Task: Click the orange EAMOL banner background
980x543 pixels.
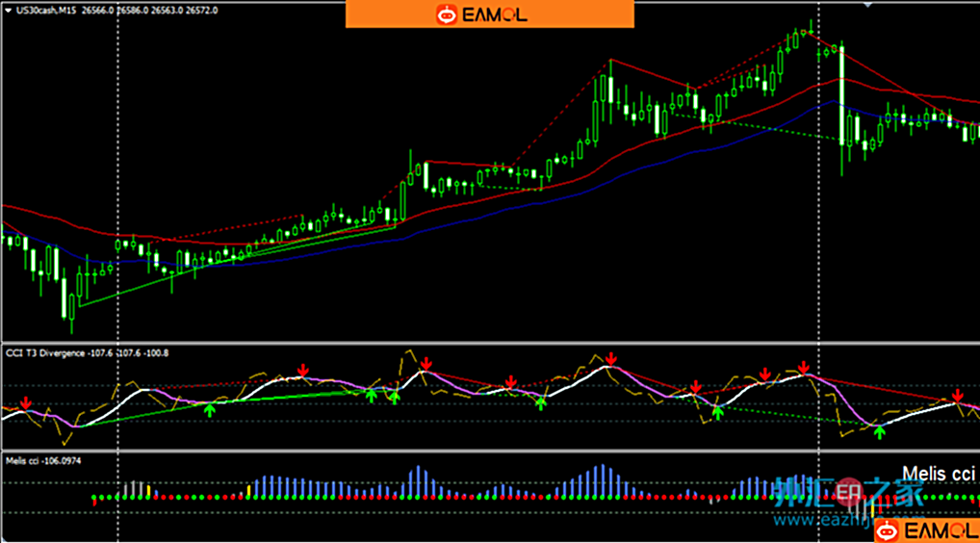Action: click(578, 13)
